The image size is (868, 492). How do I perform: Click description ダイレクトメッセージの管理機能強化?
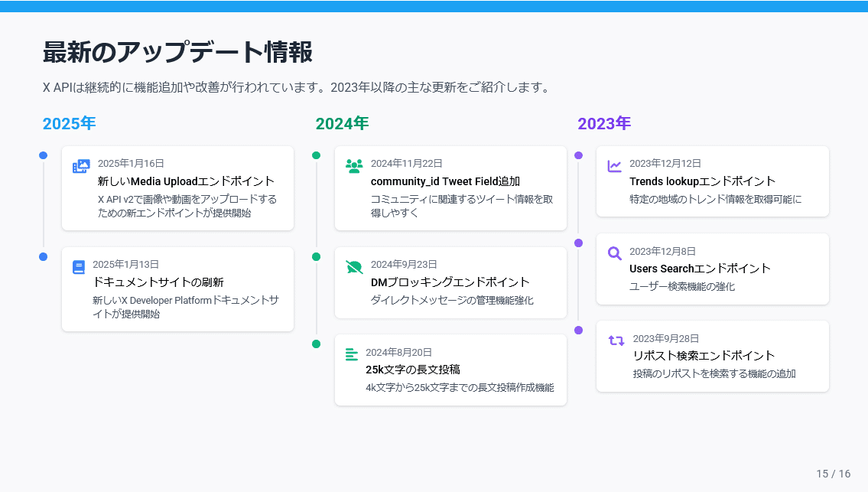click(x=452, y=300)
